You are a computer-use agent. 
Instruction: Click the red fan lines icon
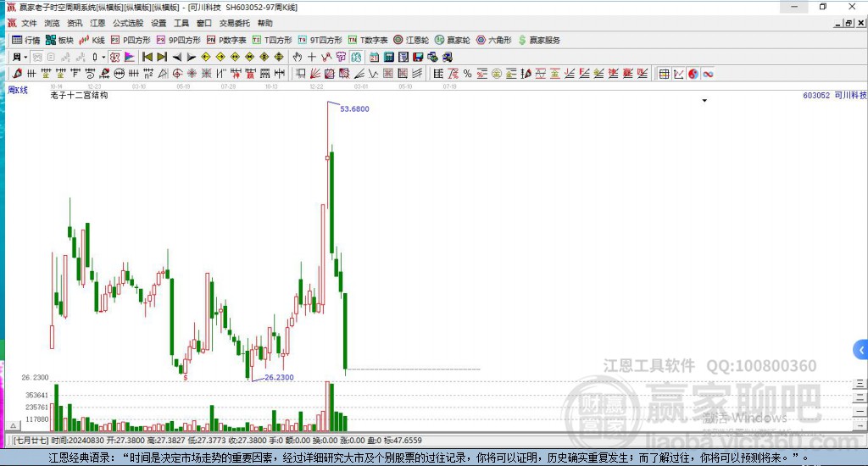[315, 74]
